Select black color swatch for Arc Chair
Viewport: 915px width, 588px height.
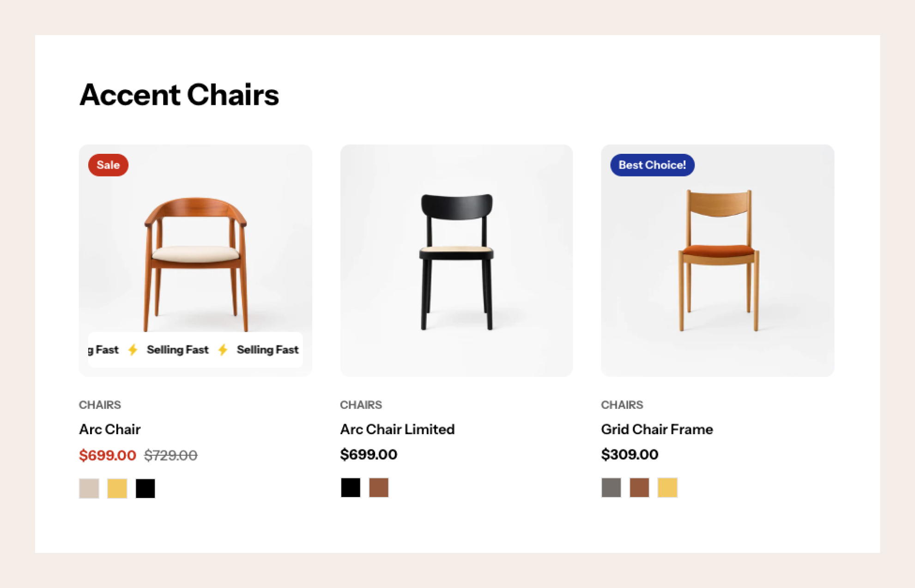click(x=145, y=488)
